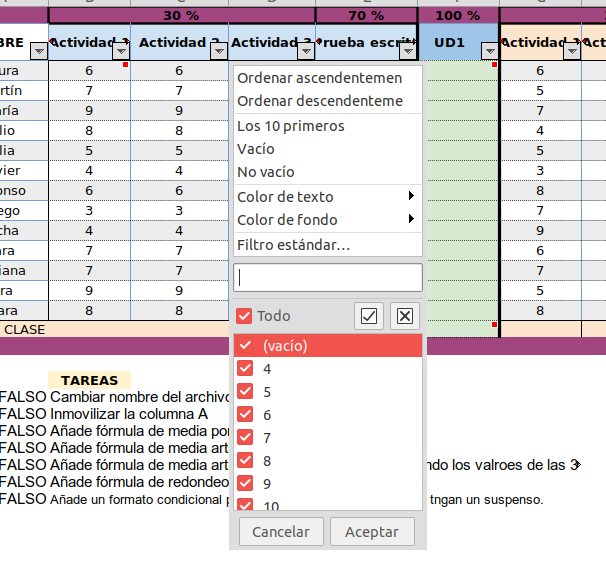Click the Aceptar button
606x584 pixels.
372,532
